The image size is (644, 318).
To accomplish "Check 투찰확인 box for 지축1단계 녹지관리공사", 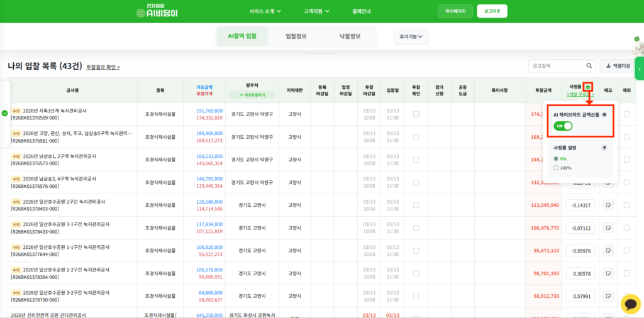I will [416, 114].
